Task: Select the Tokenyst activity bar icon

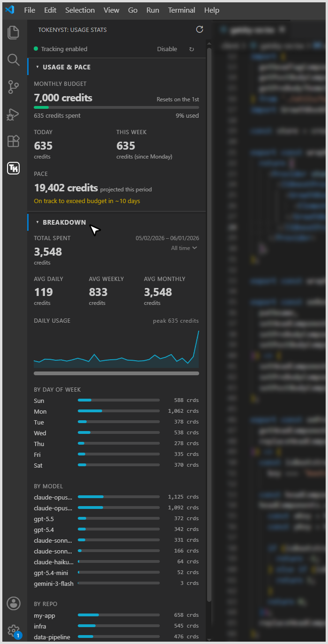Action: tap(14, 168)
